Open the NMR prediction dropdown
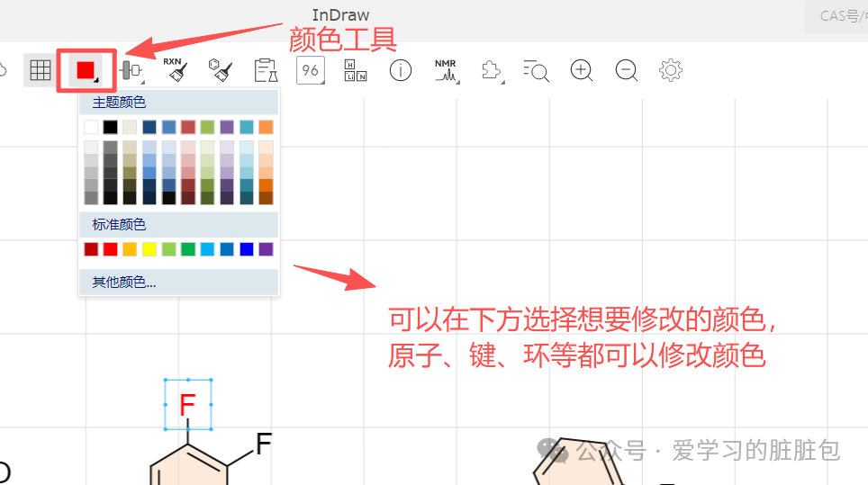Image resolution: width=868 pixels, height=485 pixels. tap(447, 70)
